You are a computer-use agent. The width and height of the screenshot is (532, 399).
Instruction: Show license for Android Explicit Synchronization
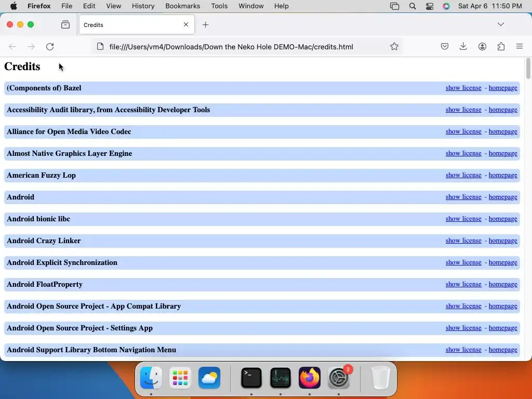coord(463,262)
